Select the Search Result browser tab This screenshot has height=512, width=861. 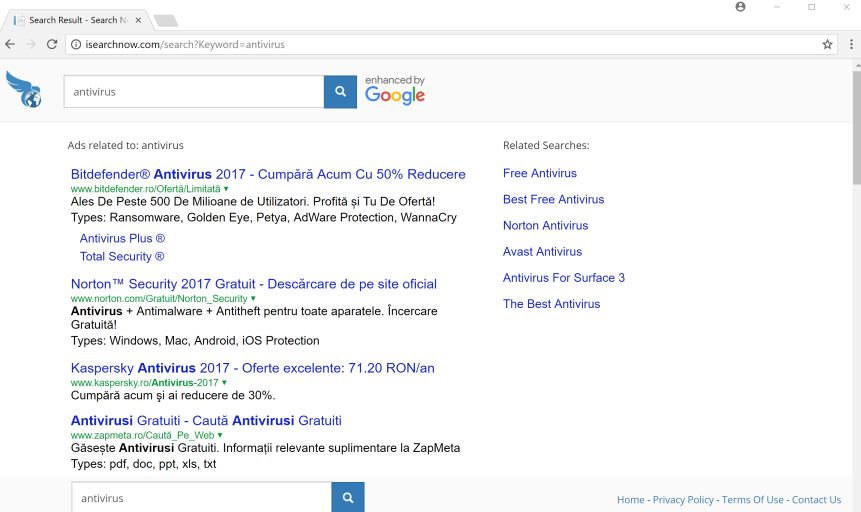77,20
